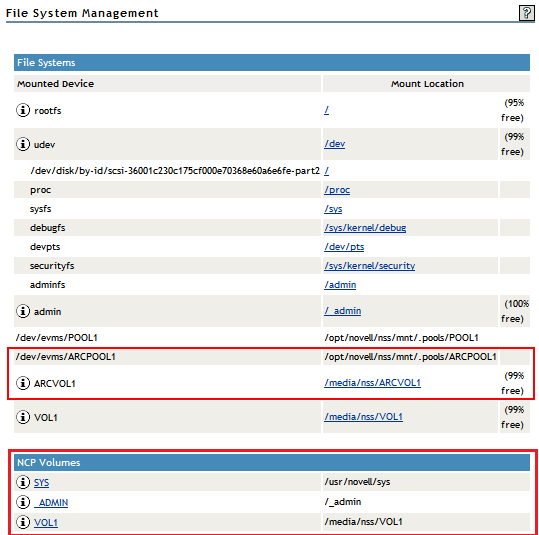Viewport: 539px width, 535px height.
Task: Click info icon beside VOL1 NCP volume
Action: click(23, 522)
